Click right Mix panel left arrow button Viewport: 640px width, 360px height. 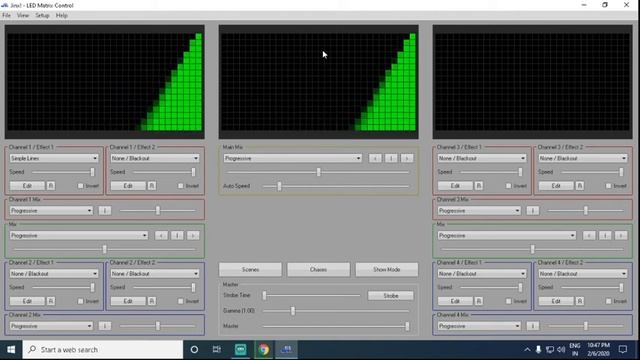click(x=589, y=236)
